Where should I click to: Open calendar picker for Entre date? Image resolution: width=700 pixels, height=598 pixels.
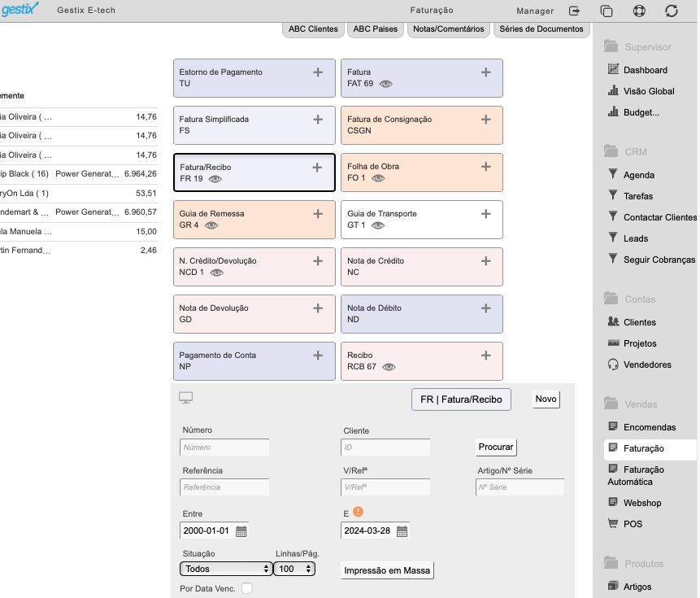click(x=241, y=531)
